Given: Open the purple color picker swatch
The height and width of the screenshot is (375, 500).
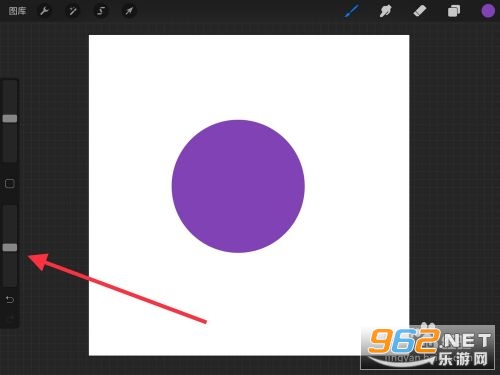Looking at the screenshot, I should point(488,11).
